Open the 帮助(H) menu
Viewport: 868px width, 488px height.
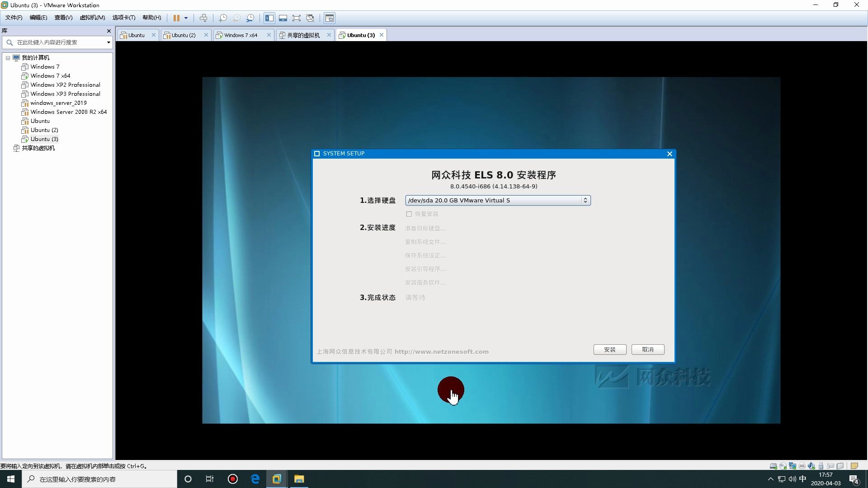pos(152,18)
